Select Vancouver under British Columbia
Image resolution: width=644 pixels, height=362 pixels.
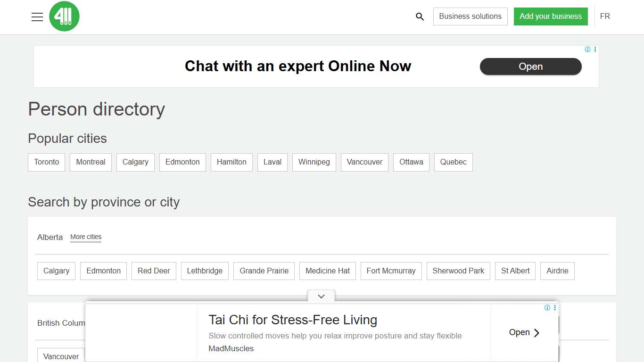point(61,356)
